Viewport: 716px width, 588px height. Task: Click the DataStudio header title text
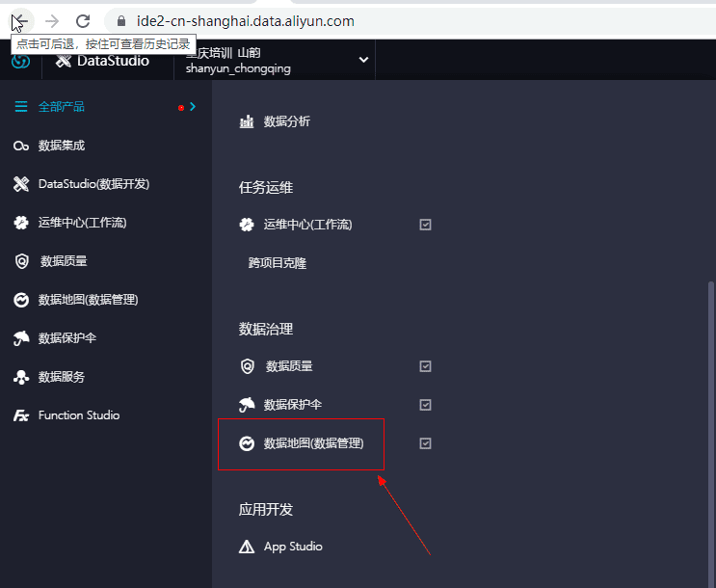click(113, 61)
